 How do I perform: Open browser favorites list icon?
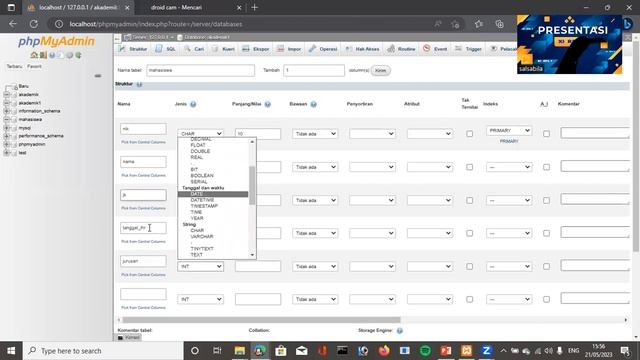[479, 24]
